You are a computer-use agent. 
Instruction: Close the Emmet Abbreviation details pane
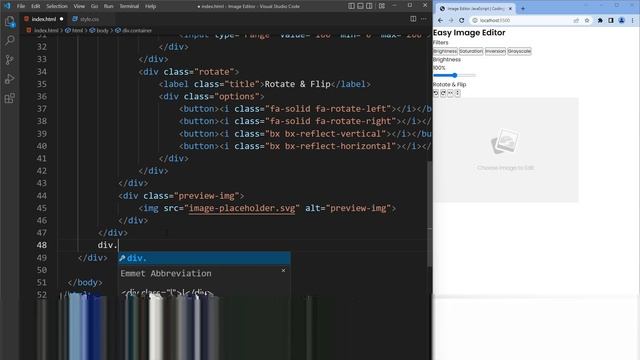(x=283, y=271)
